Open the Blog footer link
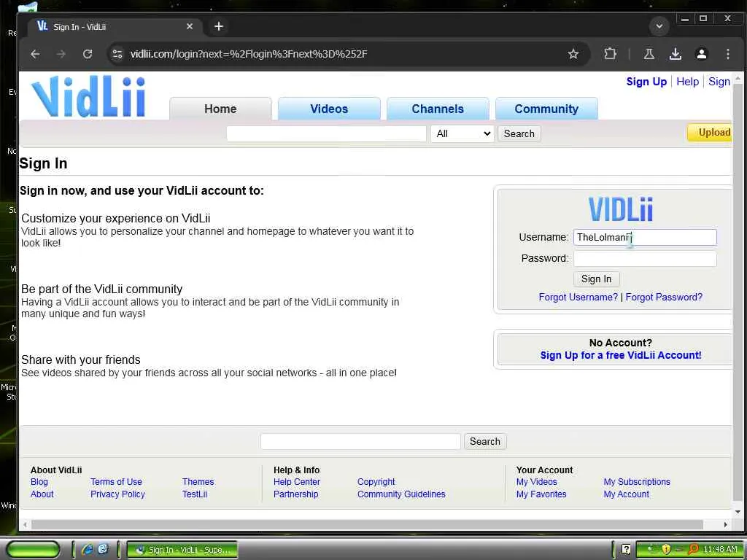Screen dimensions: 747x560 [39, 482]
